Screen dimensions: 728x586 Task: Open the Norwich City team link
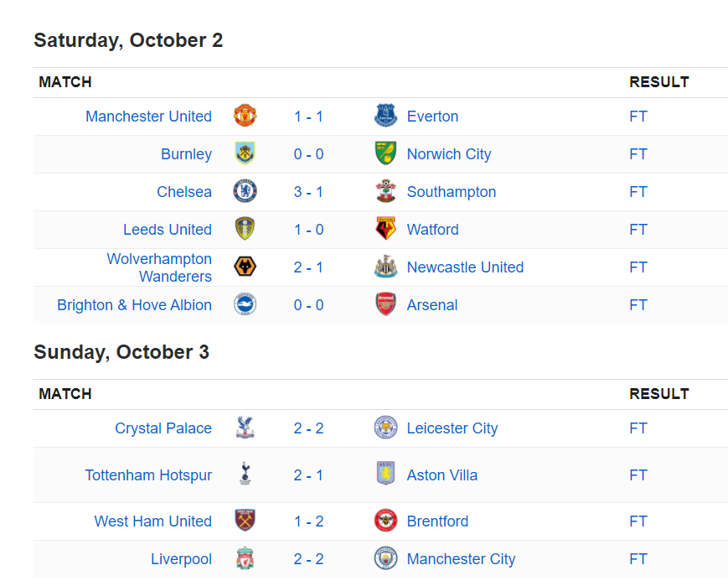tap(449, 153)
